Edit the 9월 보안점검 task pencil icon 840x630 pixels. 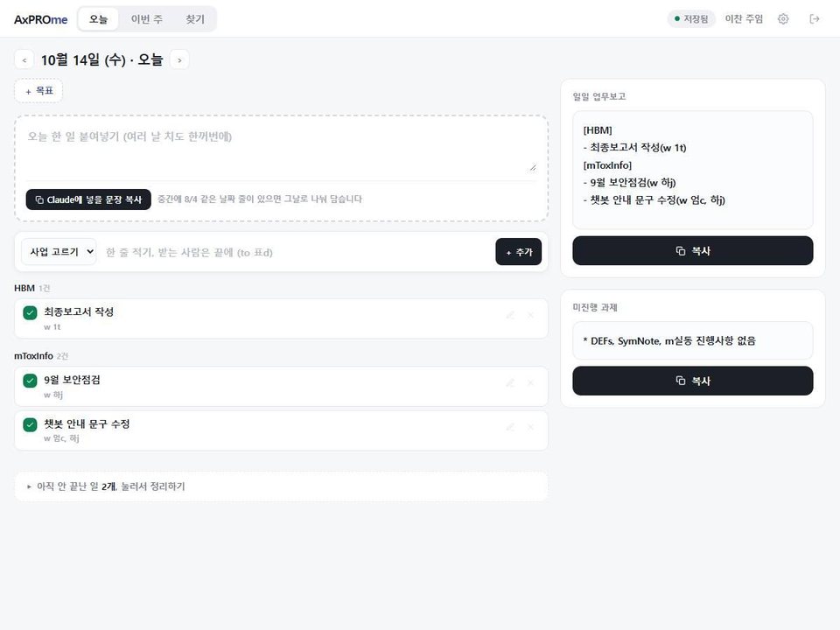pyautogui.click(x=510, y=382)
